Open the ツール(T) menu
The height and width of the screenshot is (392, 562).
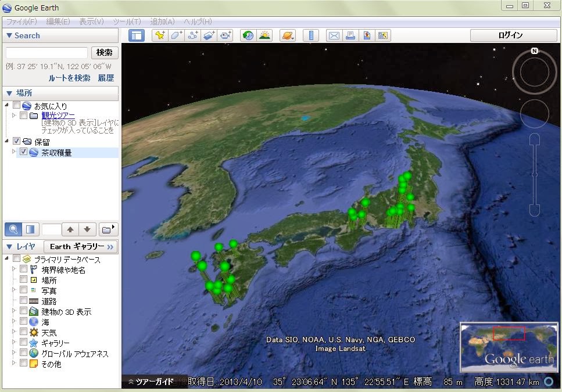pyautogui.click(x=127, y=21)
